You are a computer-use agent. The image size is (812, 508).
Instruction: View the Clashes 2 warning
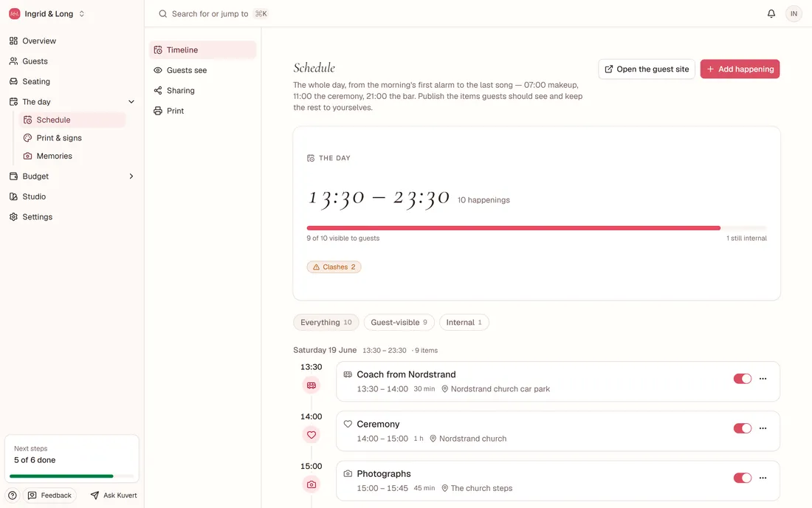[x=334, y=267]
